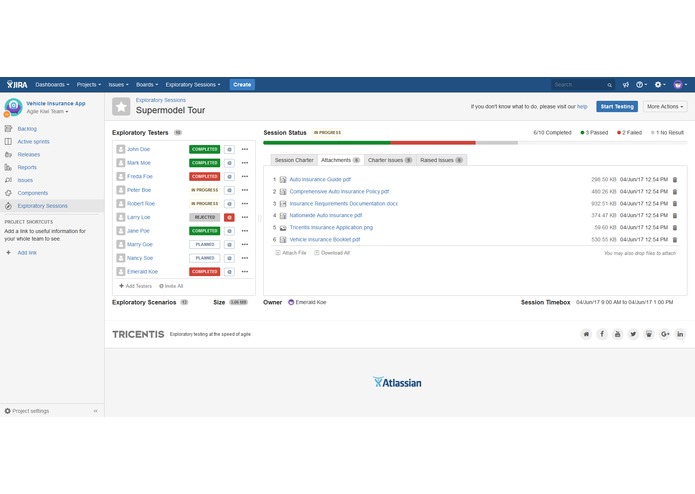Click Add Testers
The image size is (695, 494).
[x=136, y=286]
